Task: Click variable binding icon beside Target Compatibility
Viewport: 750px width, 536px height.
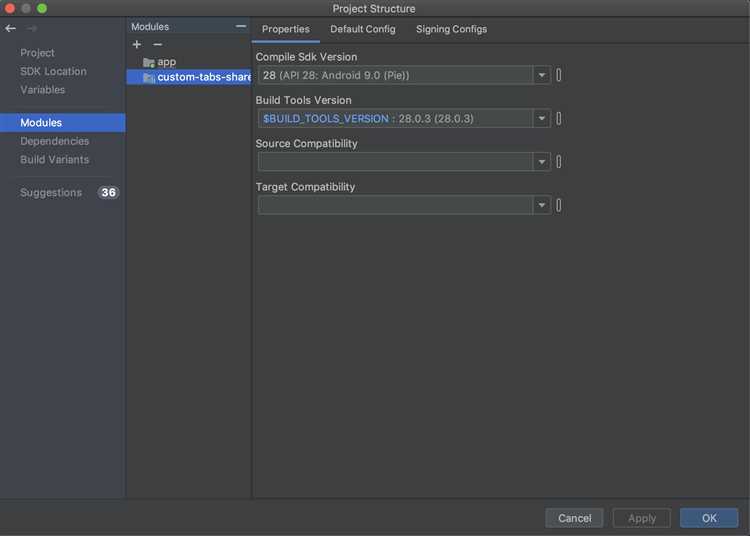Action: click(x=558, y=205)
